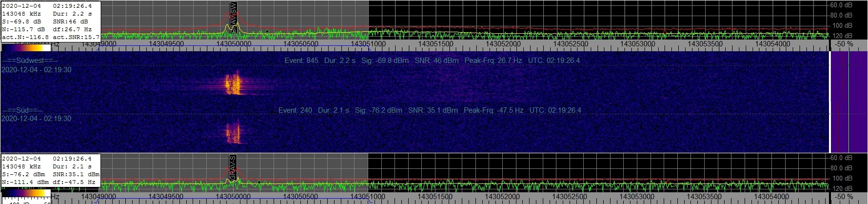
Task: Click the right-side vertical signal strip
Action: click(x=848, y=102)
